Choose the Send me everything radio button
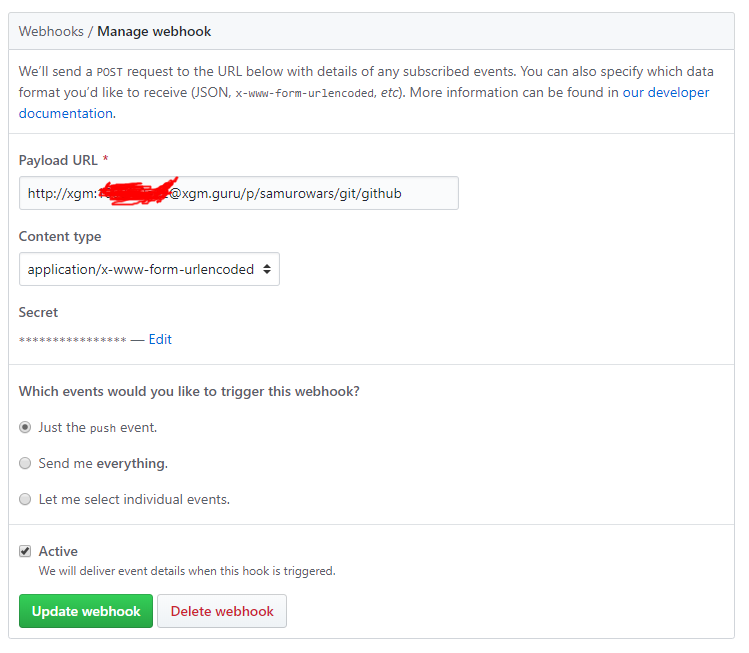Screen dimensions: 749x653 25,463
